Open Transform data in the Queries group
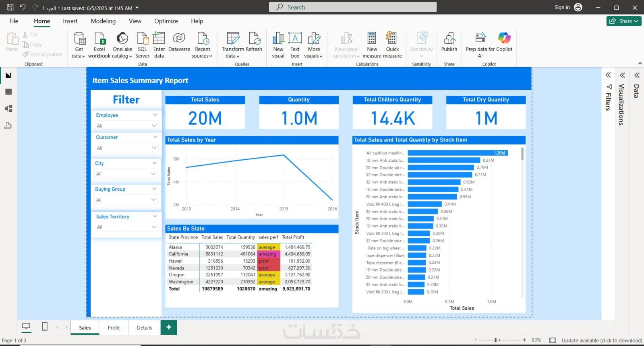 pyautogui.click(x=233, y=45)
